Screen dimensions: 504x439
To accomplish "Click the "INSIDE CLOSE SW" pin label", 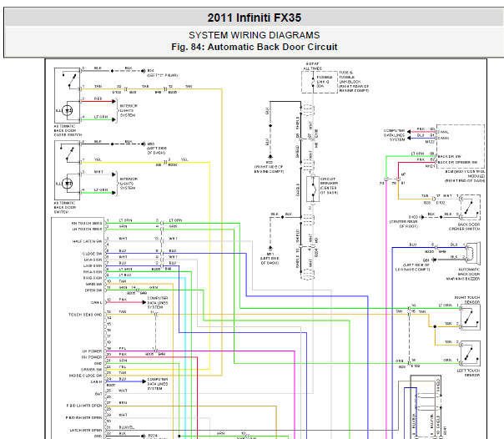I will click(85, 376).
